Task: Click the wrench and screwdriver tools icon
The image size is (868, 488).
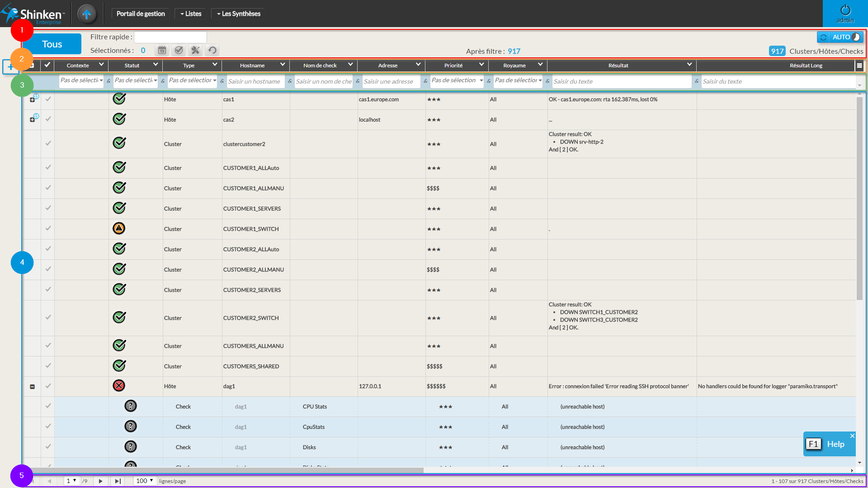Action: coord(195,50)
